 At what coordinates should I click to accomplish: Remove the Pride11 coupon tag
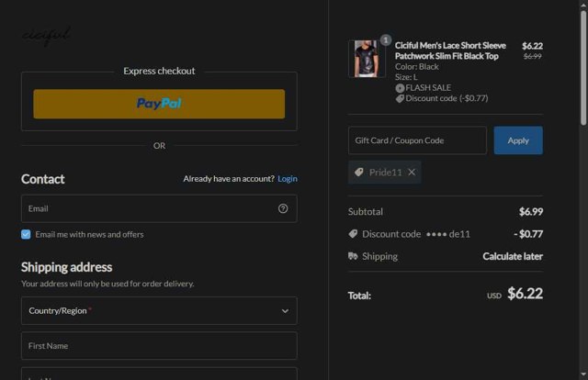coord(412,172)
